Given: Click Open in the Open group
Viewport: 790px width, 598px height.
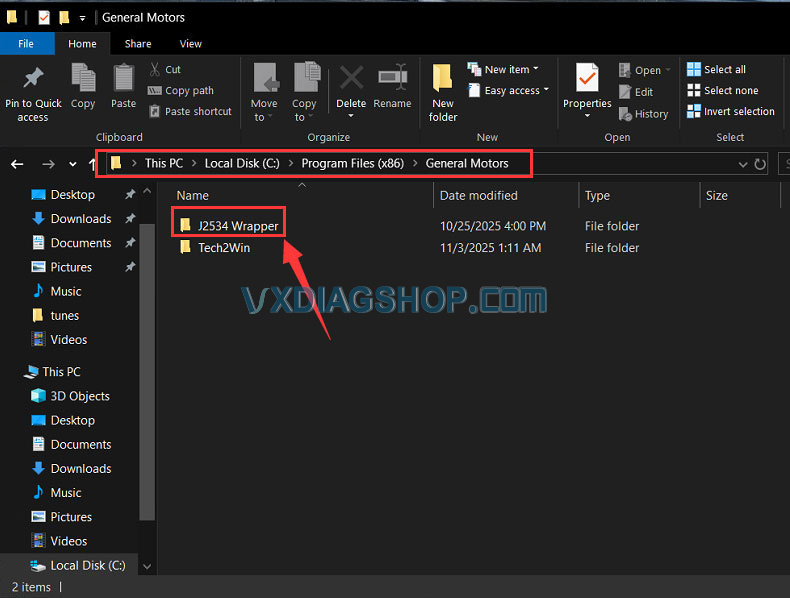Looking at the screenshot, I should (x=644, y=70).
